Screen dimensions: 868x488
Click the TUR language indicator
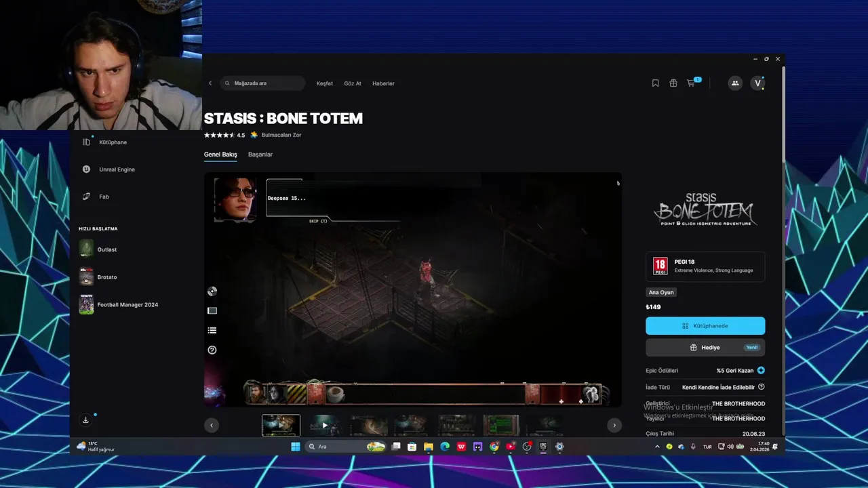point(708,447)
